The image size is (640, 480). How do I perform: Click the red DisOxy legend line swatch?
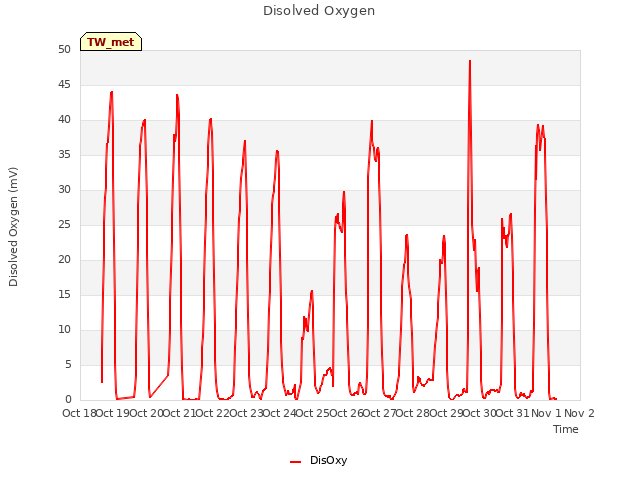point(295,462)
